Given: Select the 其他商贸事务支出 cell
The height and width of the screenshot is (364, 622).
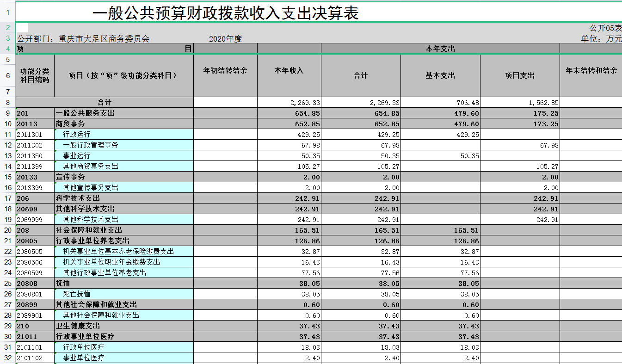Looking at the screenshot, I should coord(123,166).
